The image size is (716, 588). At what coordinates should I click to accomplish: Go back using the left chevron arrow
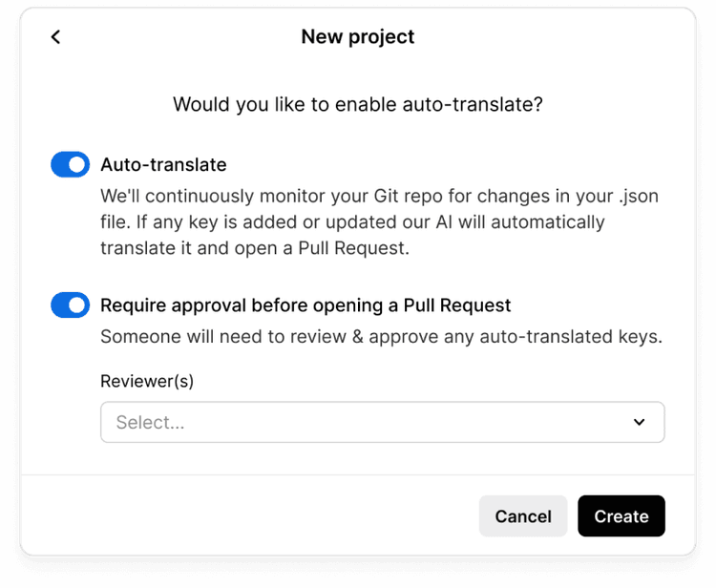coord(55,37)
